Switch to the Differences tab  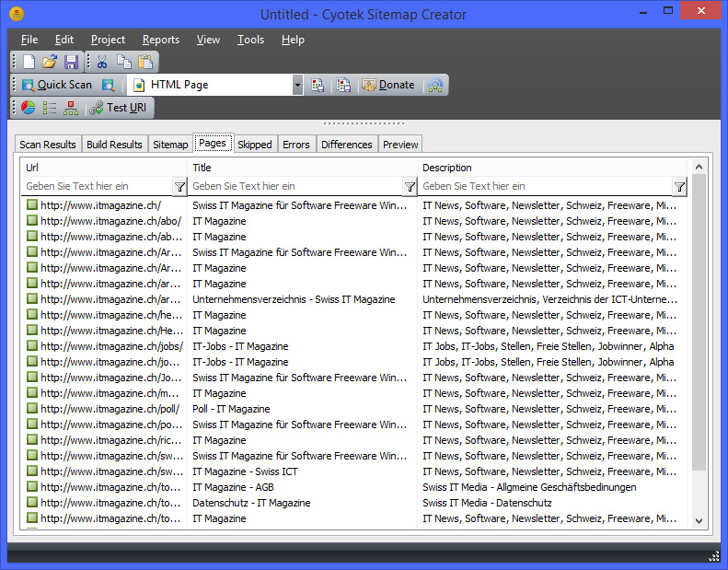pyautogui.click(x=347, y=145)
